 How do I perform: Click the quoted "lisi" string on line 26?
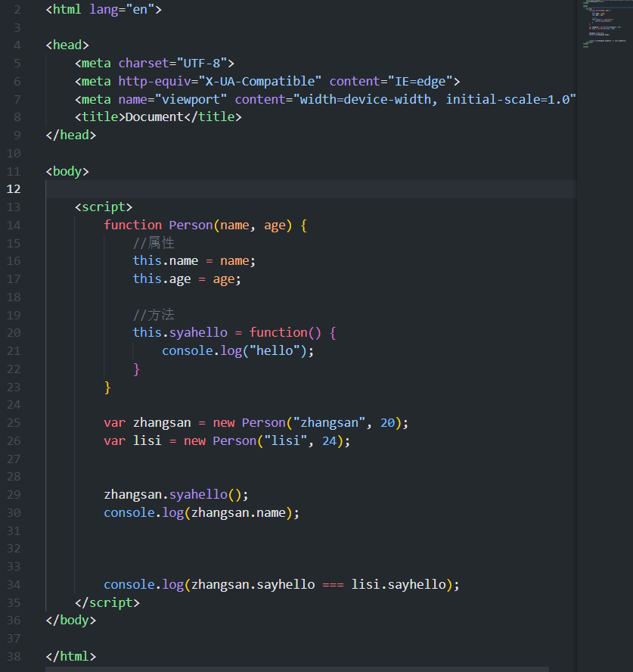tap(285, 441)
